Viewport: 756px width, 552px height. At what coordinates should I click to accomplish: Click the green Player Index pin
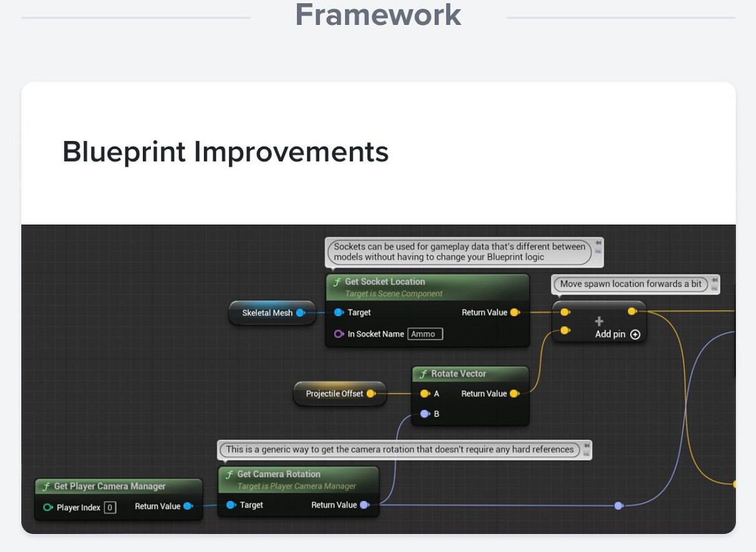(x=48, y=507)
